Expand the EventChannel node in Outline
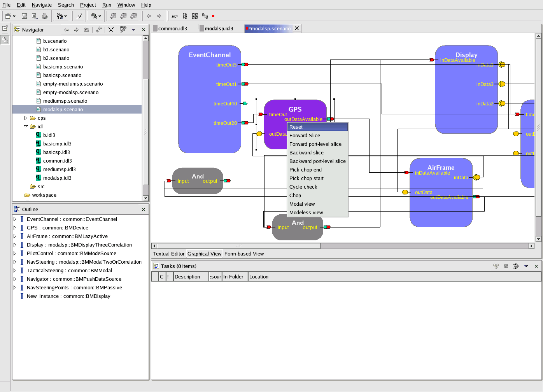The width and height of the screenshot is (543, 392). [x=15, y=219]
